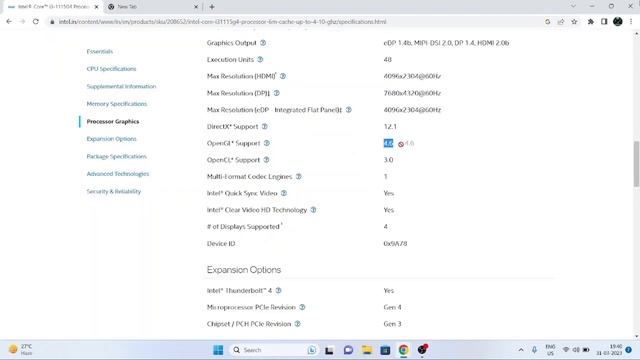Open File Explorer from taskbar
This screenshot has width=640, height=360.
click(367, 350)
